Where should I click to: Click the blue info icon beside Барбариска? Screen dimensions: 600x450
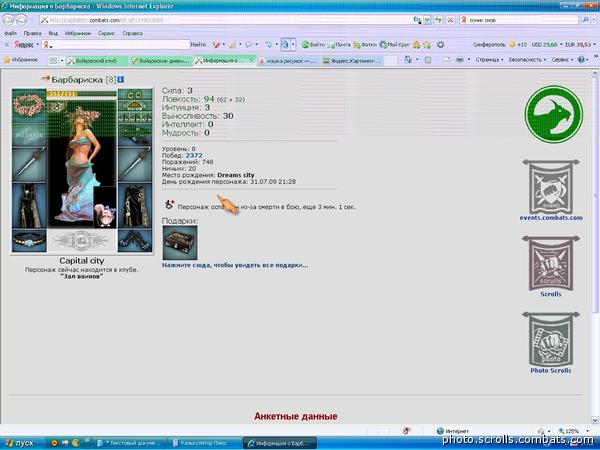point(121,80)
